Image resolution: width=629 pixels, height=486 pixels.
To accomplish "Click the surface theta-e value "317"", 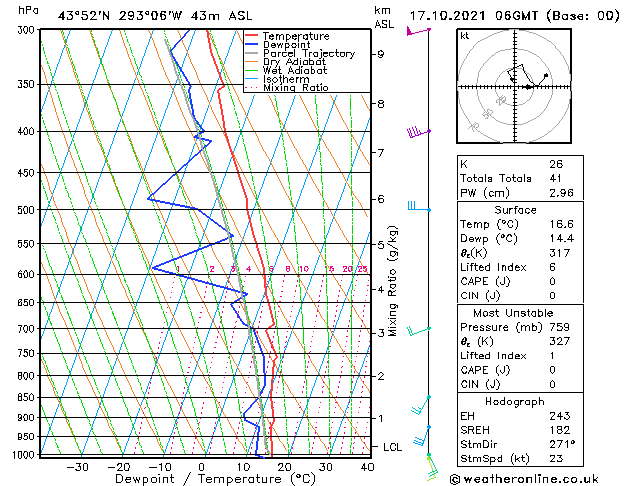I will click(x=560, y=253).
